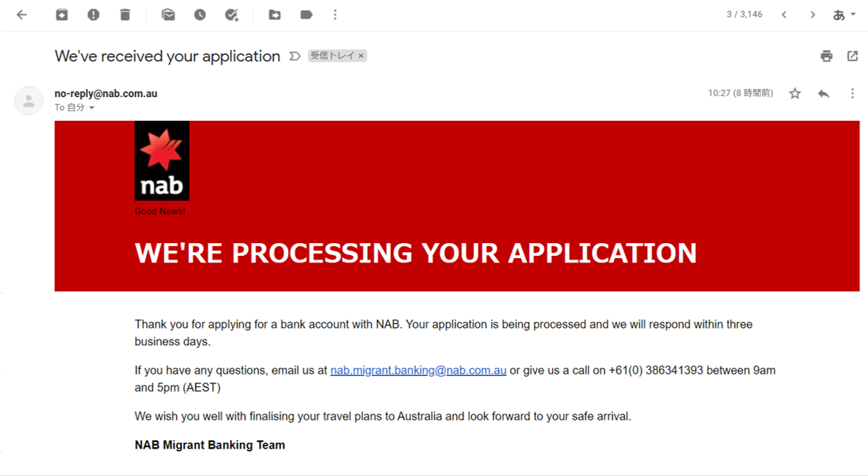
Task: Print this email
Action: (x=826, y=56)
